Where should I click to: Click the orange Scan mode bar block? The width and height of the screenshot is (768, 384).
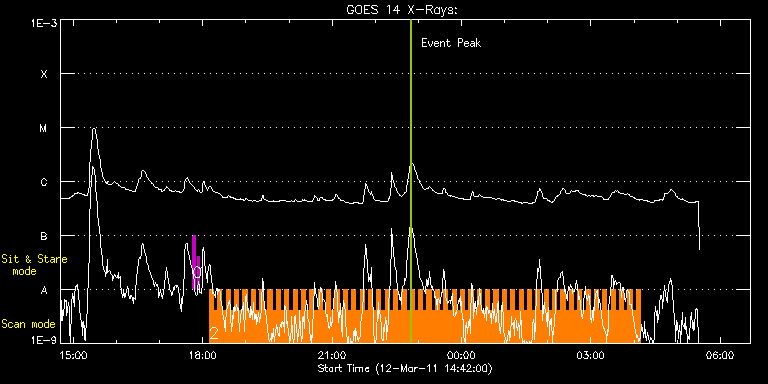(x=425, y=316)
